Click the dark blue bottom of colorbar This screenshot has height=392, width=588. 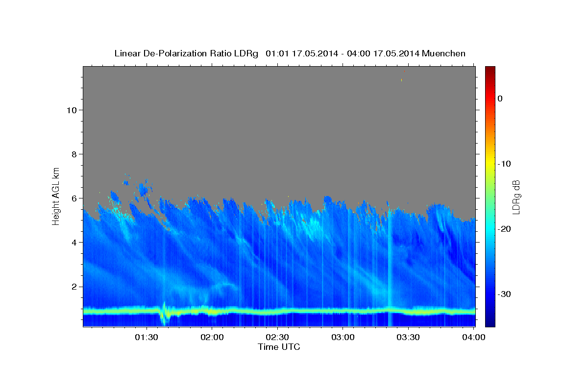point(490,323)
